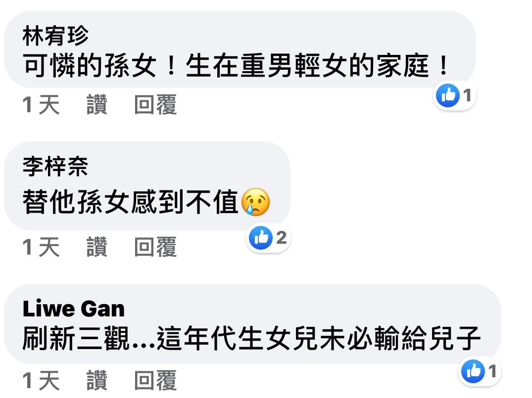Open the like reaction icon on Liwe Gan's comment
The image size is (532, 398).
pos(473,371)
